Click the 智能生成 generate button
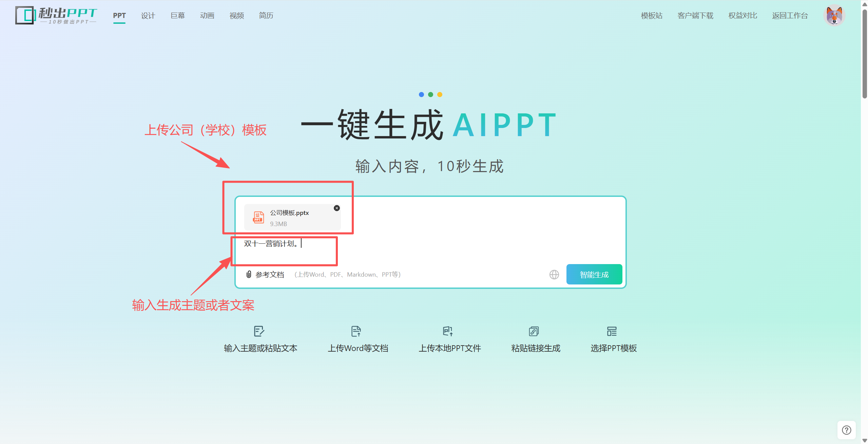The height and width of the screenshot is (444, 868). (594, 274)
